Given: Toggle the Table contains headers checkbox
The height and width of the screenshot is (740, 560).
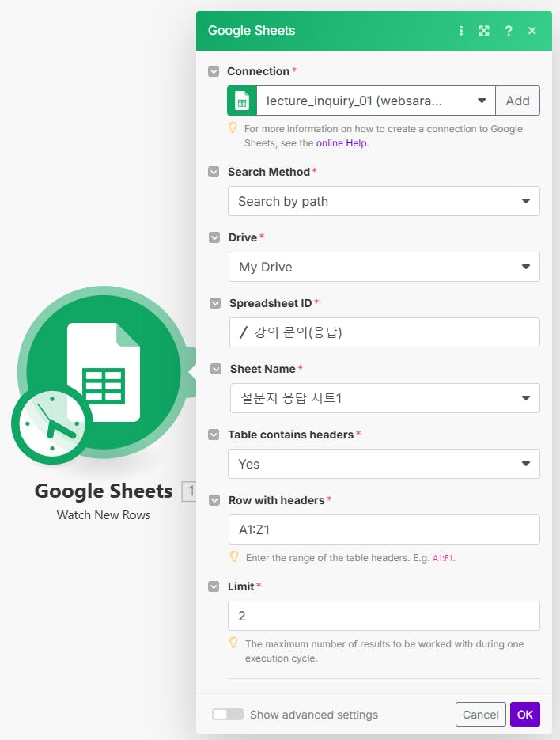Looking at the screenshot, I should click(214, 435).
